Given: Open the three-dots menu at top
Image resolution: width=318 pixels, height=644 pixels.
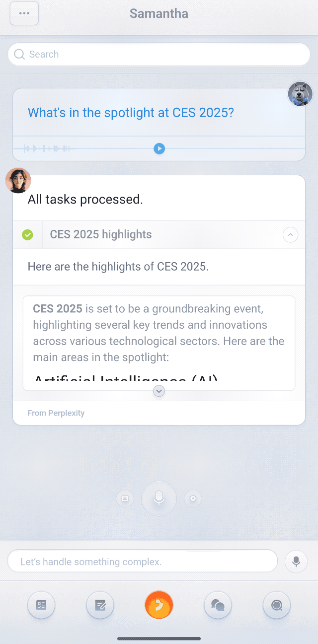Looking at the screenshot, I should click(x=24, y=13).
